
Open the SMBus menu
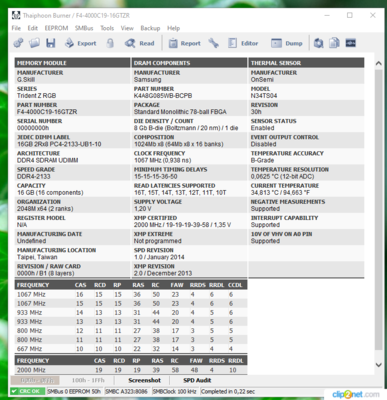coord(84,28)
